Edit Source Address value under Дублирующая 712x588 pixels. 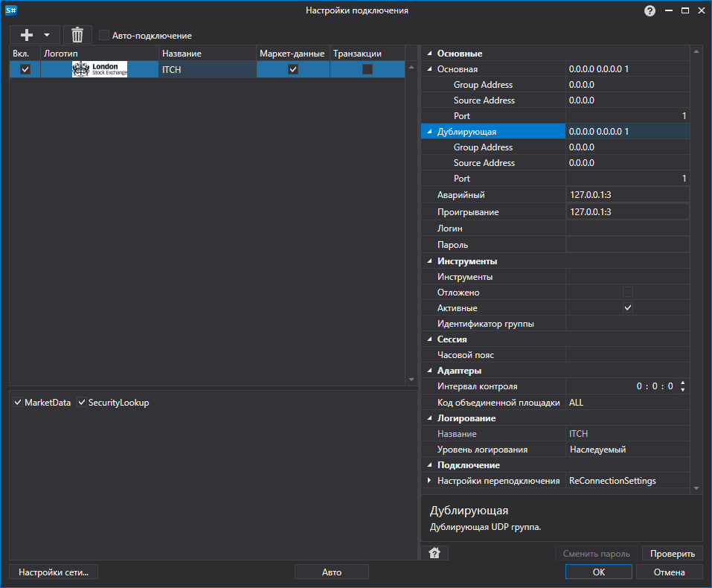(x=627, y=163)
